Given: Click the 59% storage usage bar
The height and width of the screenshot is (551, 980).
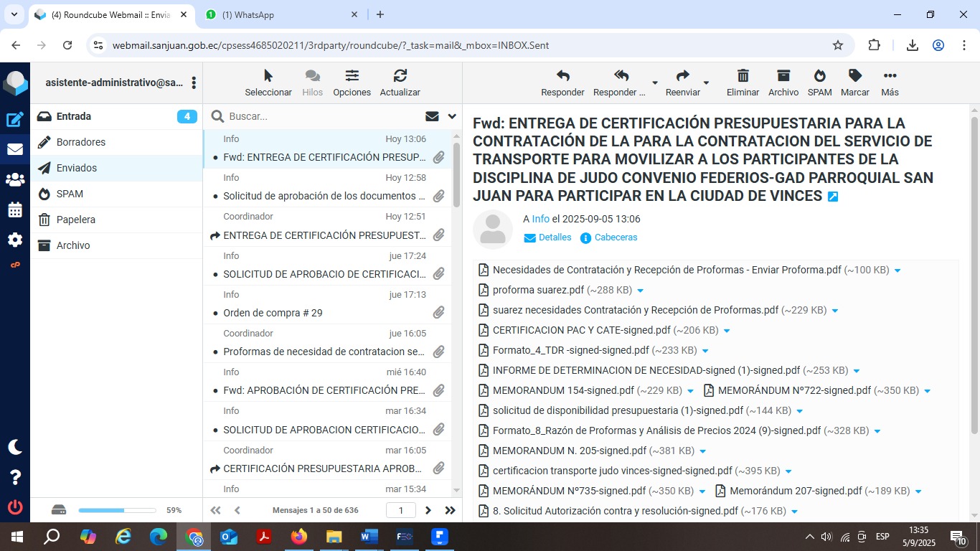Looking at the screenshot, I should click(x=117, y=510).
